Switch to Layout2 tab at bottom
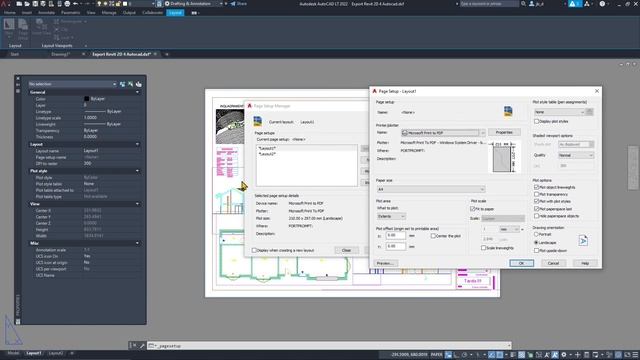This screenshot has width=640, height=360. click(x=56, y=353)
